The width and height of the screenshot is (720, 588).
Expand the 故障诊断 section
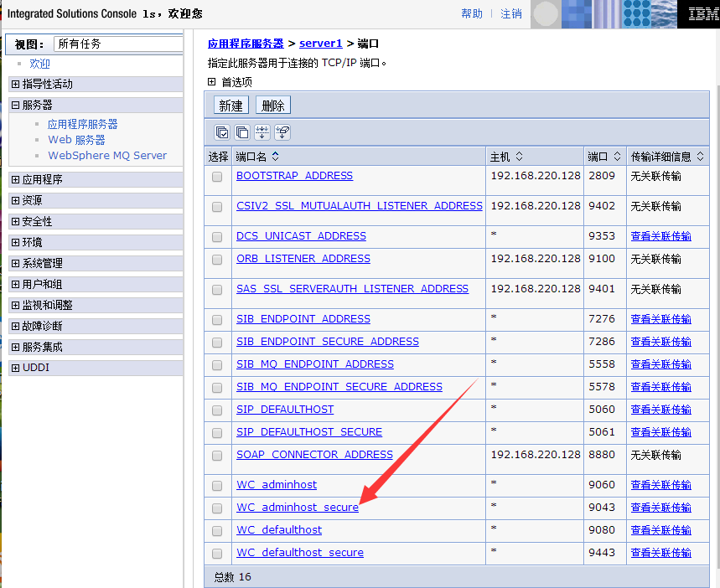[x=16, y=327]
